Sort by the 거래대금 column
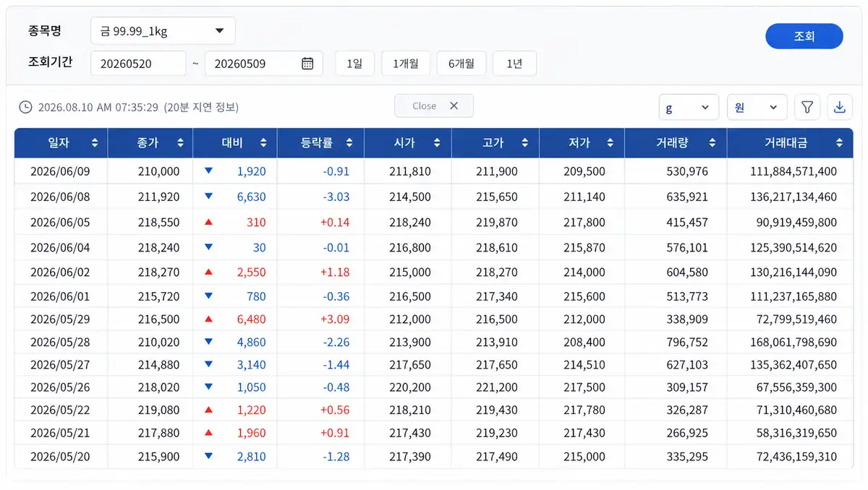 coord(839,143)
